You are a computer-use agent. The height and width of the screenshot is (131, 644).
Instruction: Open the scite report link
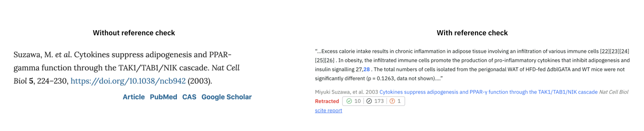point(328,111)
